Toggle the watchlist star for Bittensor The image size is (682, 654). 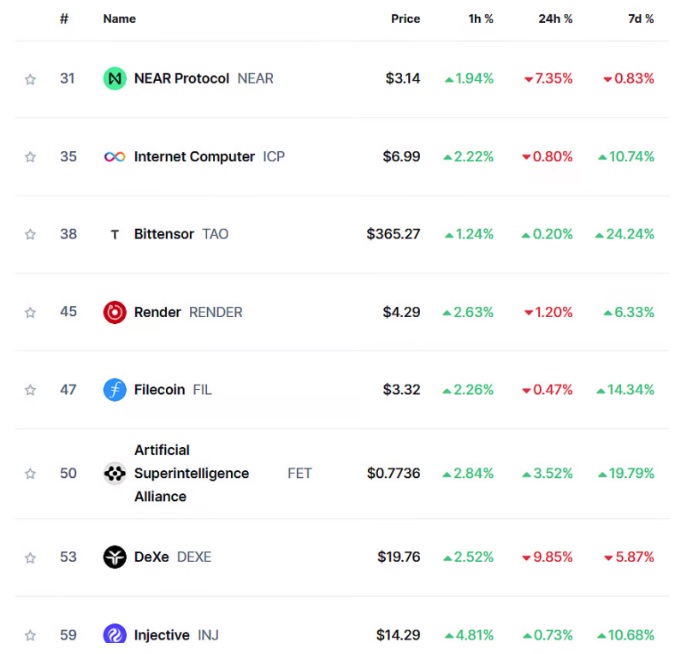point(30,235)
